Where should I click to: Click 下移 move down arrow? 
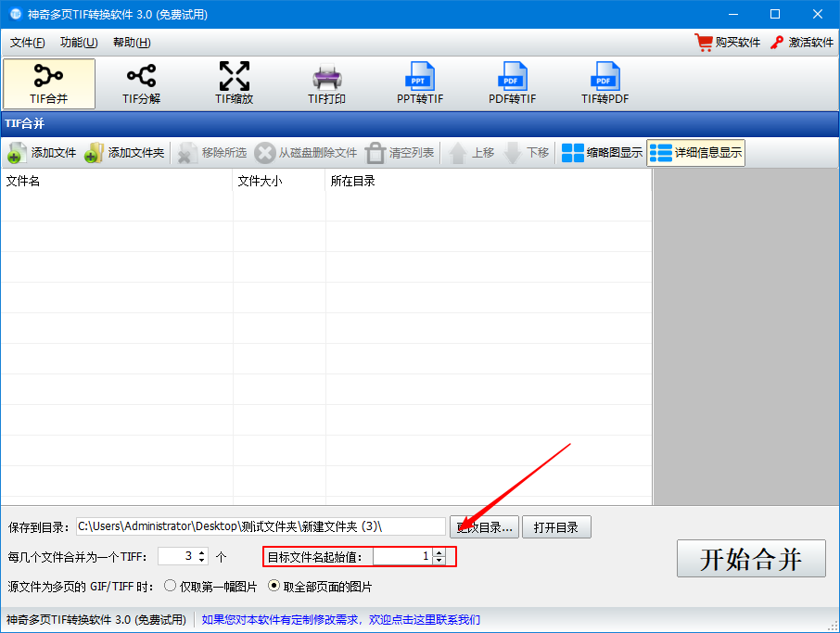527,153
